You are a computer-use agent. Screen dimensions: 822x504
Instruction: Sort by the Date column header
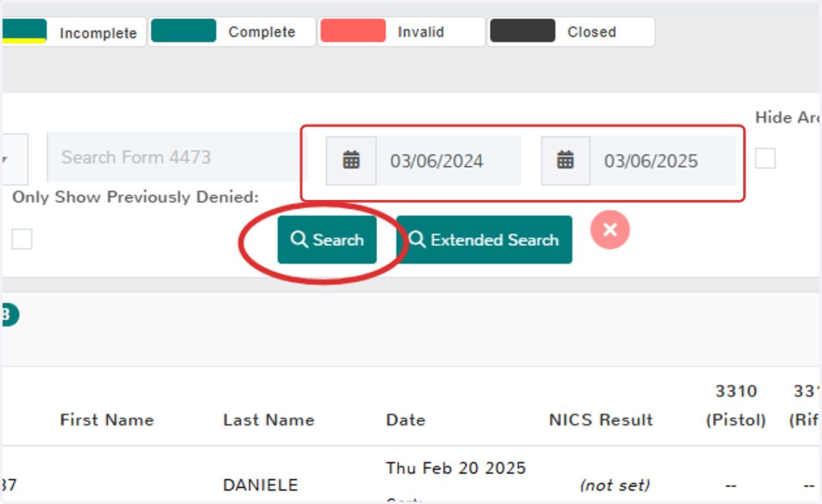406,420
